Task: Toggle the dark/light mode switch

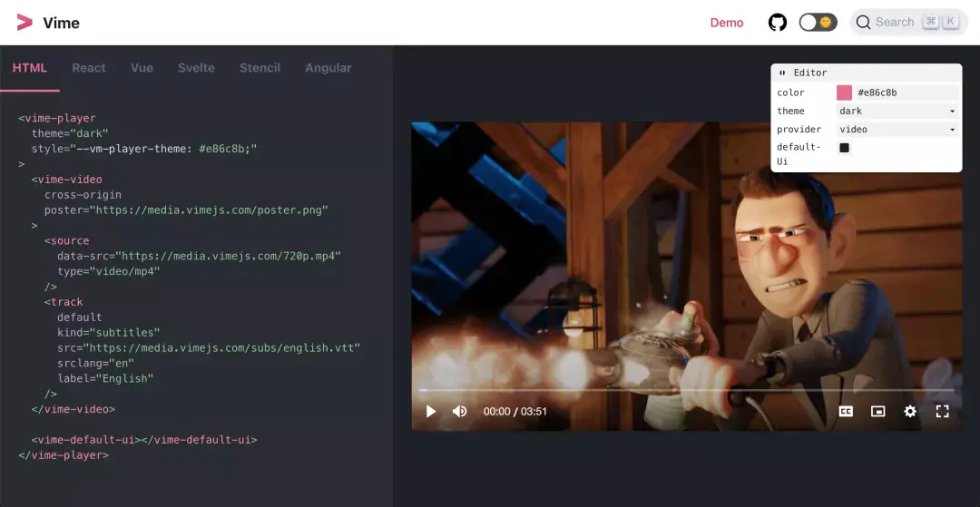Action: [818, 23]
